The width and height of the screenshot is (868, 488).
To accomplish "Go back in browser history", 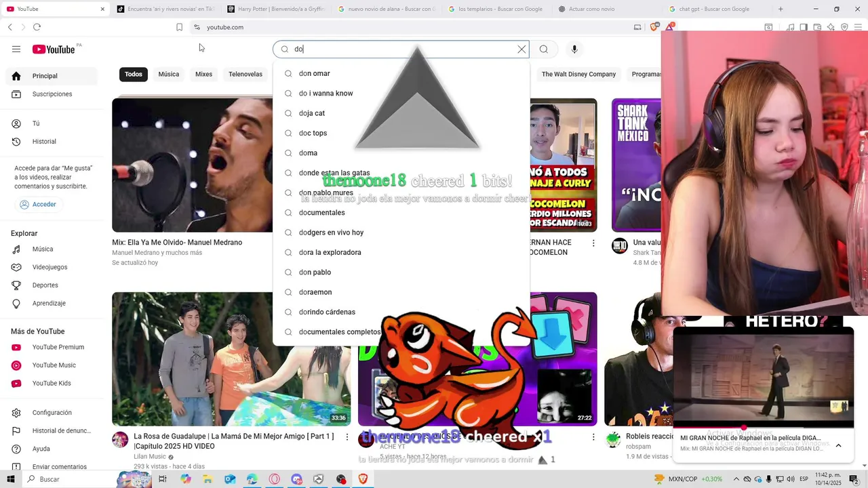I will 9,27.
